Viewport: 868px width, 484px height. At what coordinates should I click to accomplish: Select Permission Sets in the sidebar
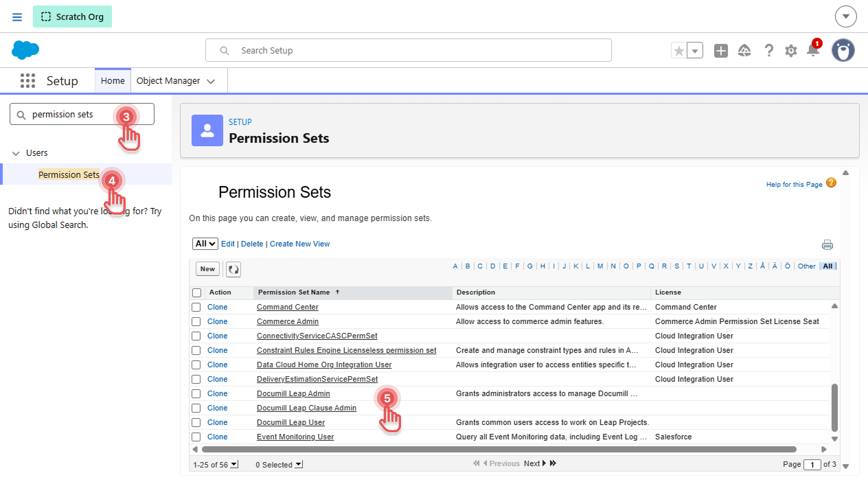point(69,174)
